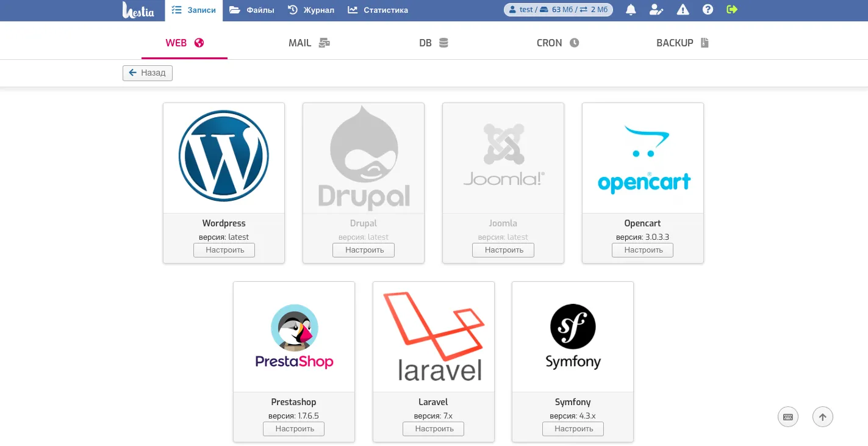Click the green logout icon

(733, 10)
